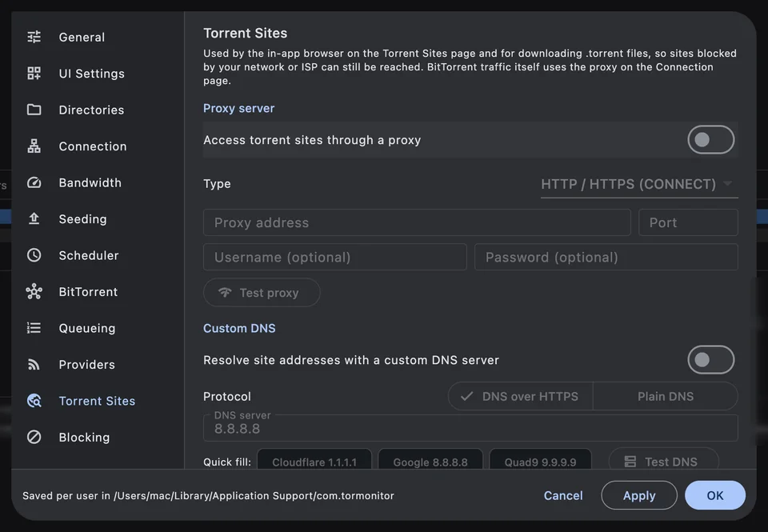Select Seeding in the sidebar

(98, 218)
